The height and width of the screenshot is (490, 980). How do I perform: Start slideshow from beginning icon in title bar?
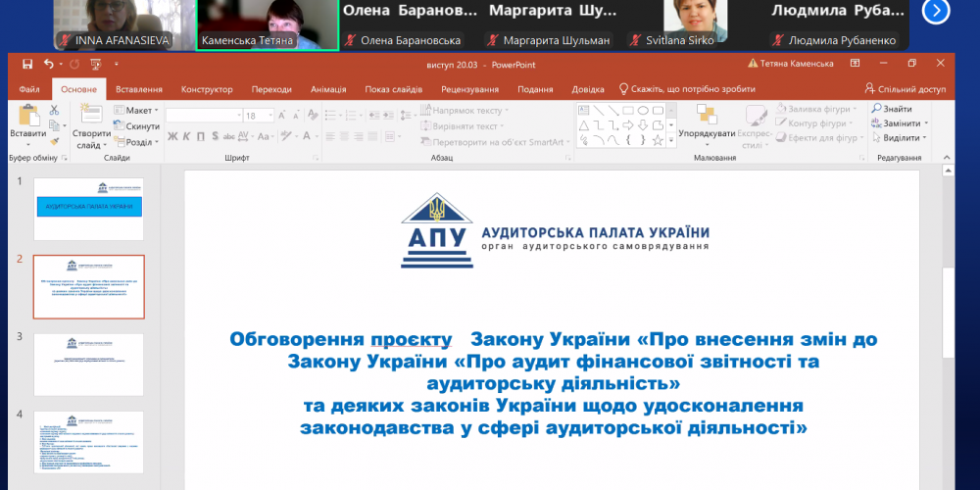click(x=95, y=64)
